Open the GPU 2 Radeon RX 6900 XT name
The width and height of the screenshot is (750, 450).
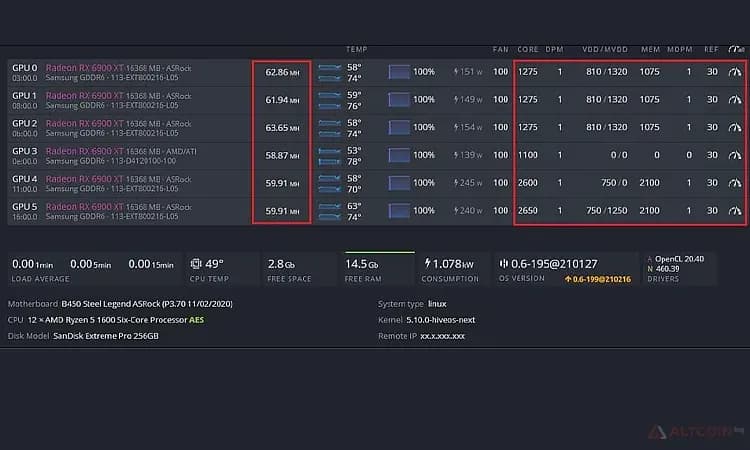coord(85,123)
